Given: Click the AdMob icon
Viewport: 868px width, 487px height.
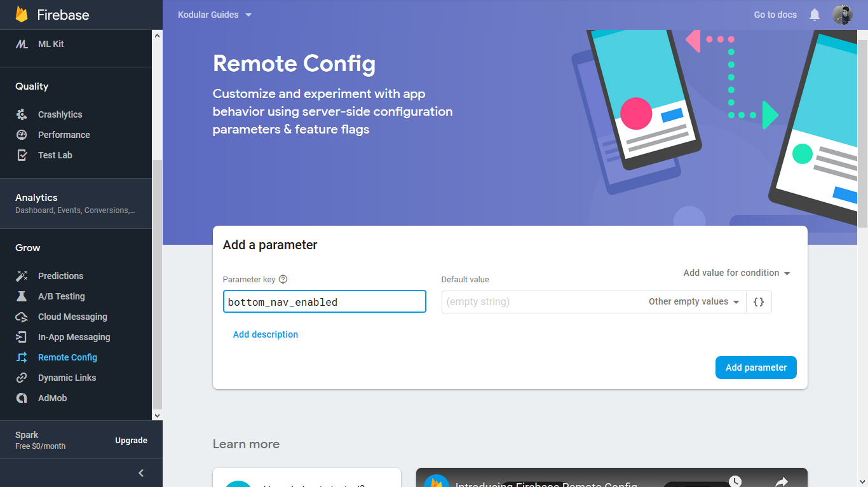Looking at the screenshot, I should pos(22,398).
